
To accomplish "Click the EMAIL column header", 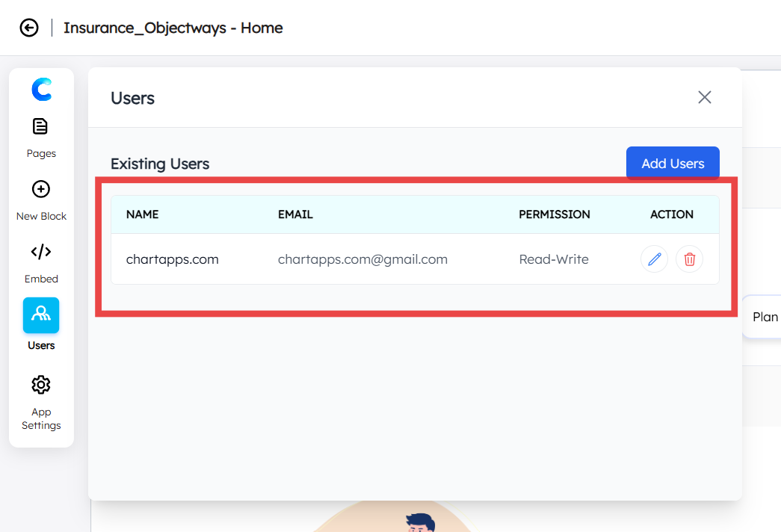I will [x=295, y=214].
